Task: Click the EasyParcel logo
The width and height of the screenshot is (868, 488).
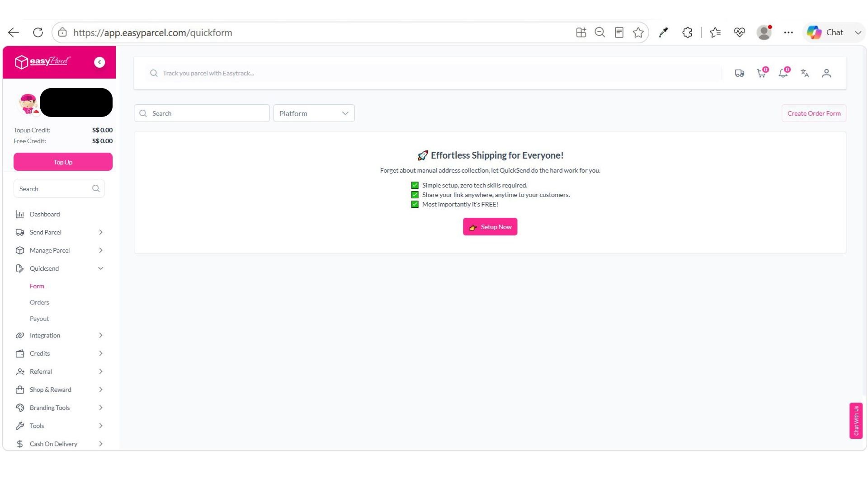Action: (42, 62)
